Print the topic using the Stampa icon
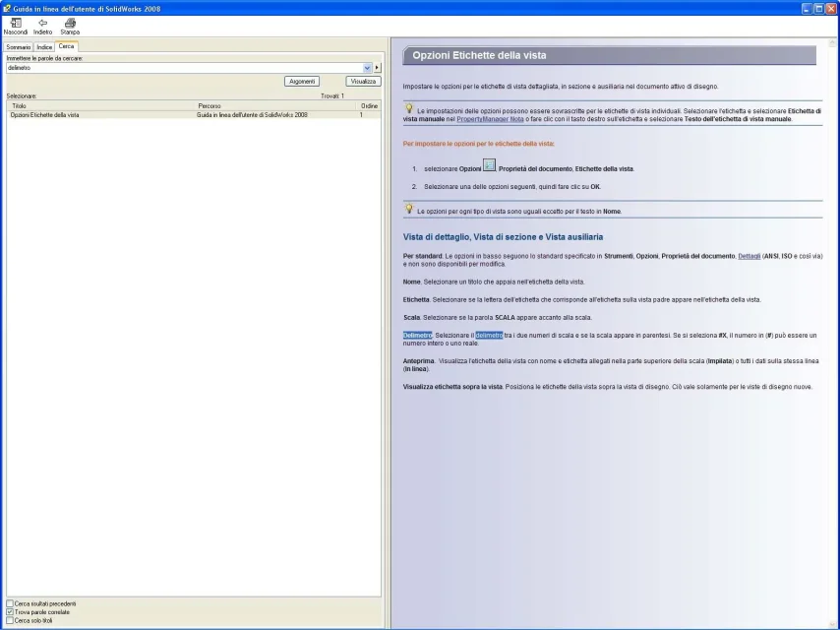 (70, 23)
